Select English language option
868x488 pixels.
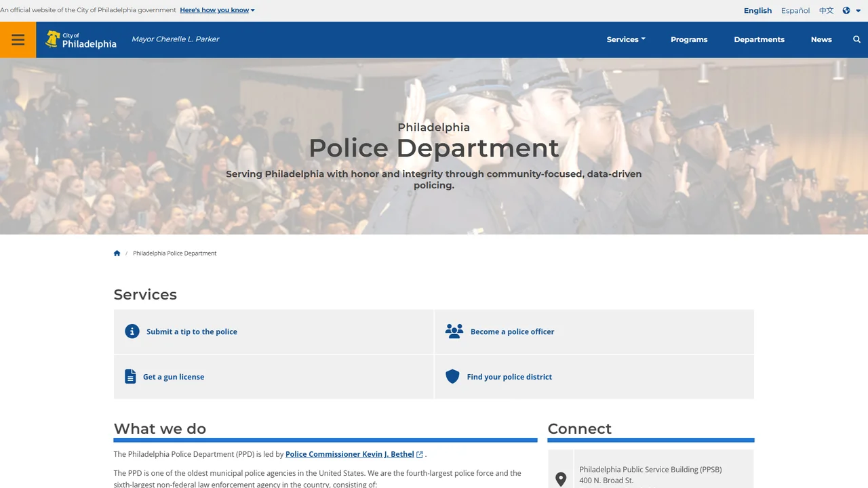[x=757, y=11]
